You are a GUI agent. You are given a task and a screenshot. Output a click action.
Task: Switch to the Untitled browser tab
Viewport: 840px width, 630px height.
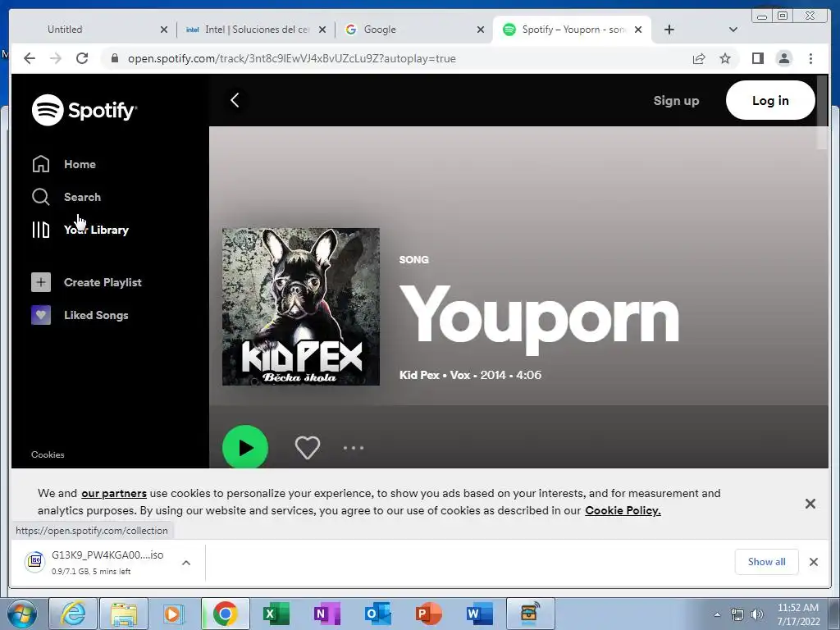[65, 30]
